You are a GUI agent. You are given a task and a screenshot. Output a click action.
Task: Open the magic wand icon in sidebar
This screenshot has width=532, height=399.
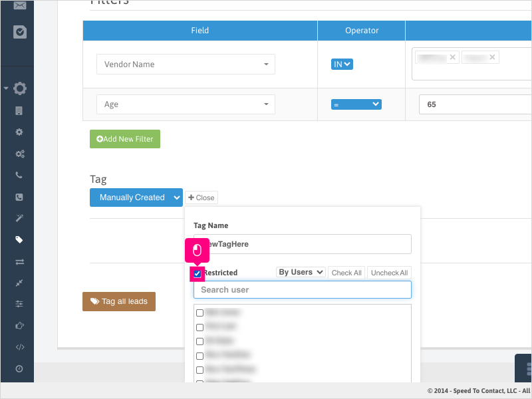[x=19, y=218]
